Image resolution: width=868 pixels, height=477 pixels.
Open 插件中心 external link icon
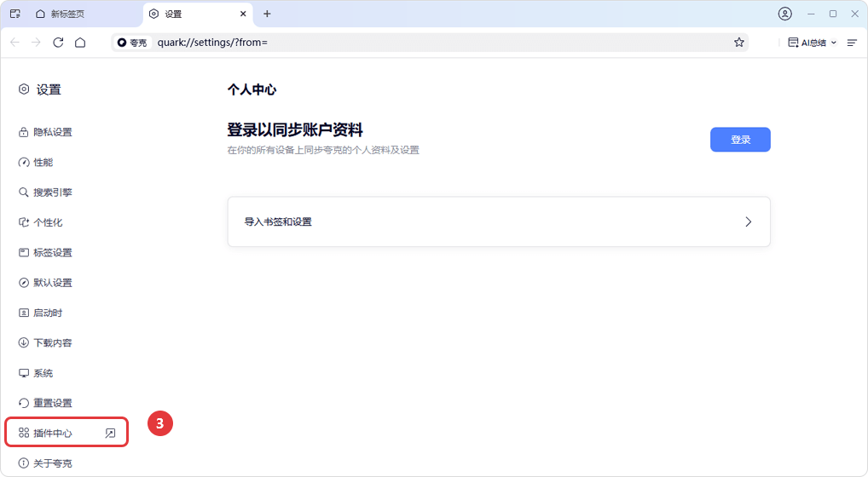pyautogui.click(x=110, y=433)
